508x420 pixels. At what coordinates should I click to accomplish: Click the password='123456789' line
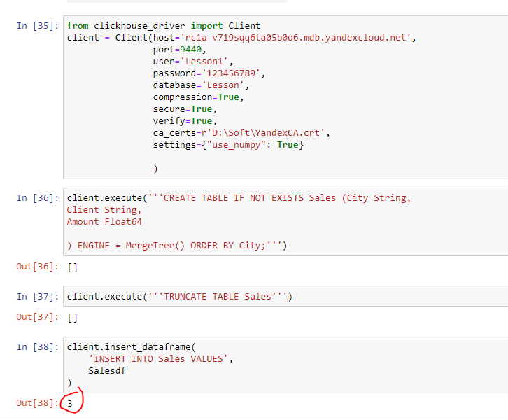click(x=209, y=73)
